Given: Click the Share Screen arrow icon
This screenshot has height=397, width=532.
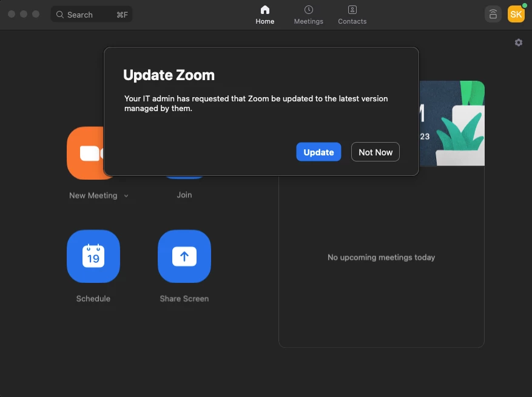Looking at the screenshot, I should pyautogui.click(x=184, y=256).
